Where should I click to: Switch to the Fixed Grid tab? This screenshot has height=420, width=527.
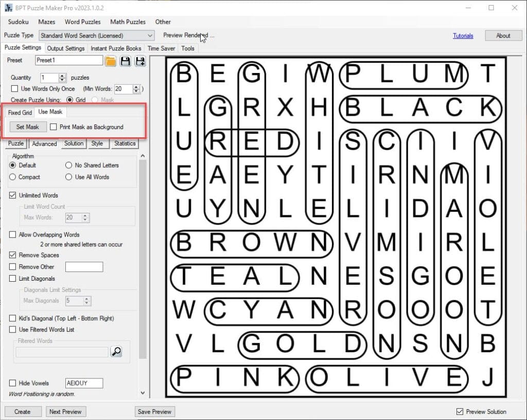point(20,113)
